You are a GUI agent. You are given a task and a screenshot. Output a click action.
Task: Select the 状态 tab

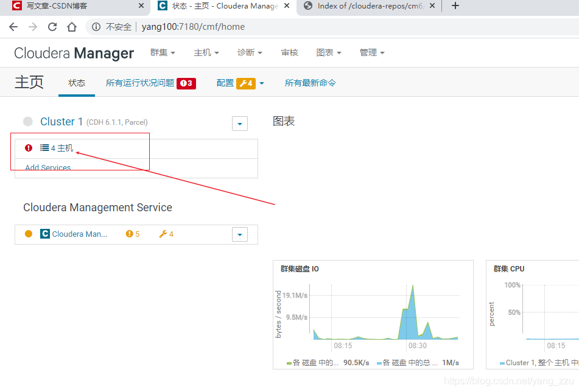tap(77, 83)
